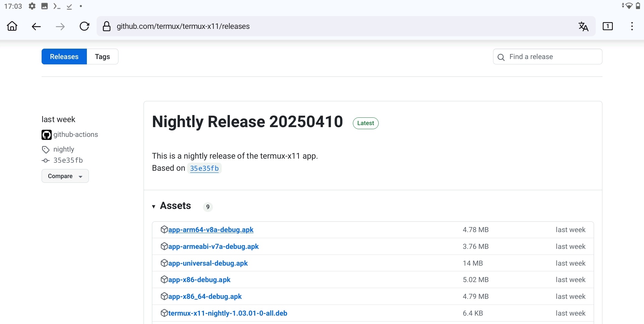Open the Compare dropdown
Viewport: 644px width, 324px height.
click(65, 176)
